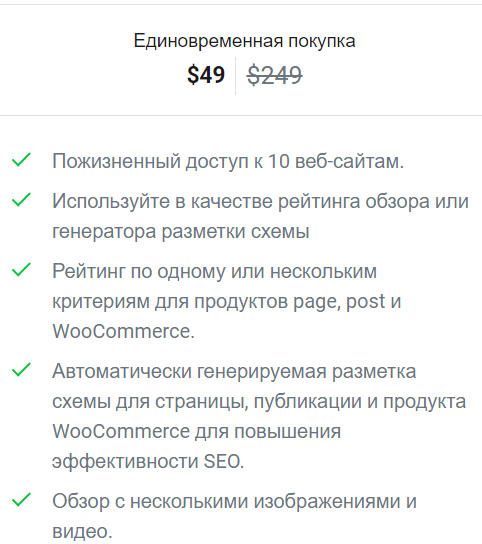Click the эффективности SEO. text

click(148, 461)
